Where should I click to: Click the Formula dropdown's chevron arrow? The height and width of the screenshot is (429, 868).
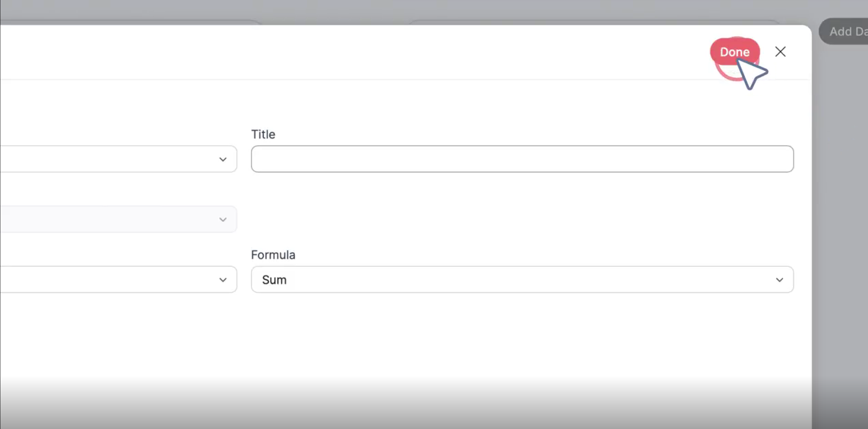click(x=779, y=280)
